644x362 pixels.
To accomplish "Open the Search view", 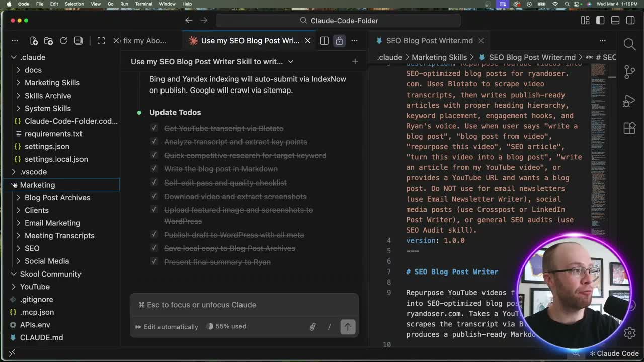I will [629, 44].
